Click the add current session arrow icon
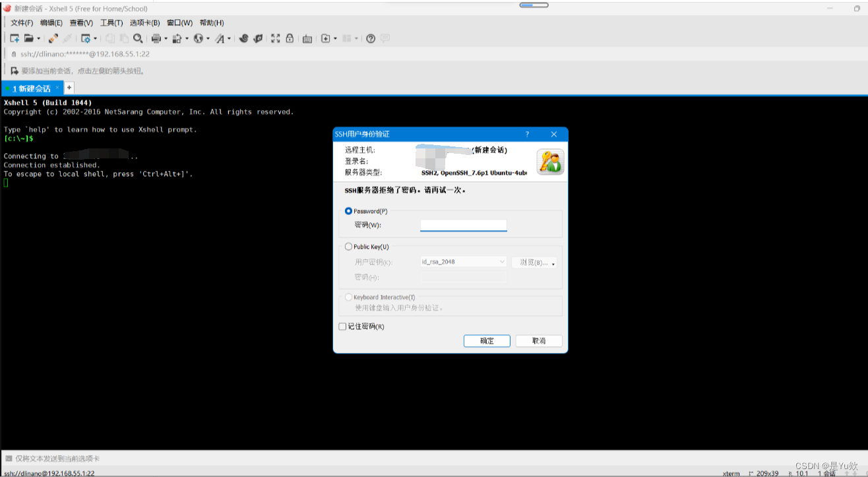 click(x=15, y=71)
